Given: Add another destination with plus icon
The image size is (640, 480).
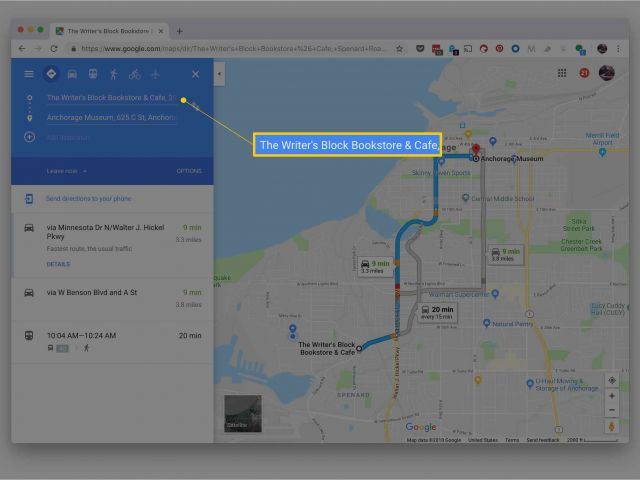Looking at the screenshot, I should click(x=29, y=137).
